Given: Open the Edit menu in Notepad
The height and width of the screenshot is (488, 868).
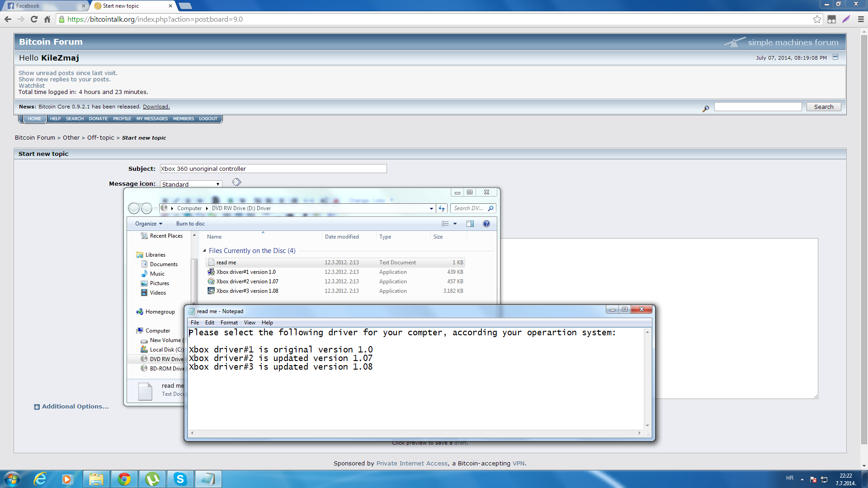Looking at the screenshot, I should click(210, 323).
